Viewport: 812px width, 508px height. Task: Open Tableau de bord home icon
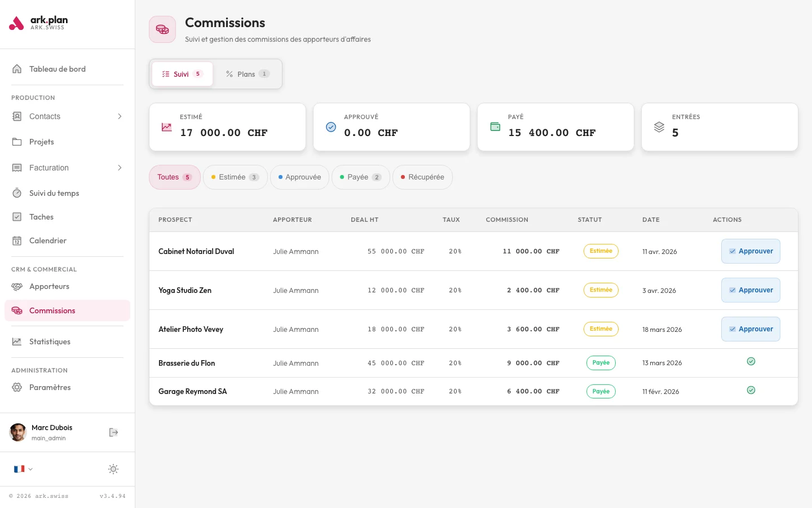(17, 69)
